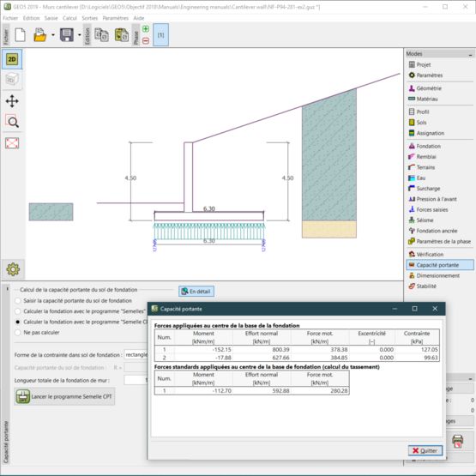Screen dimensions: 476x476
Task: Fit the drawing to window with the extents icon
Action: point(12,143)
